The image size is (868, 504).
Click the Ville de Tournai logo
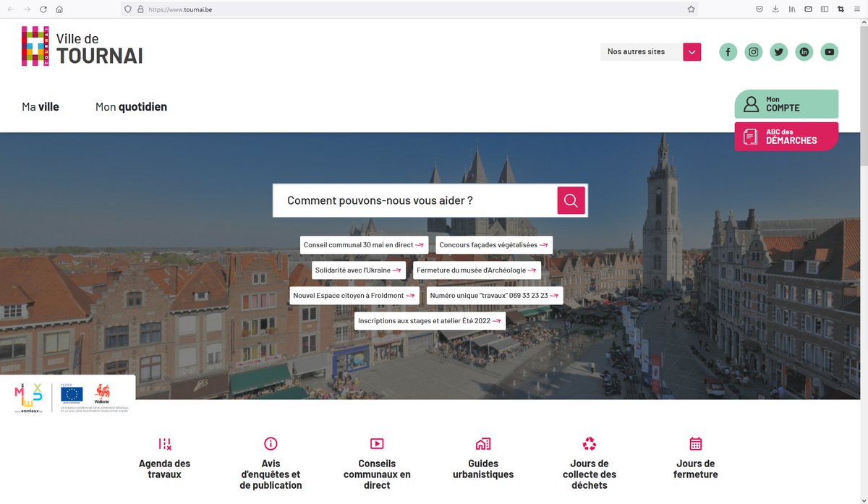[82, 46]
